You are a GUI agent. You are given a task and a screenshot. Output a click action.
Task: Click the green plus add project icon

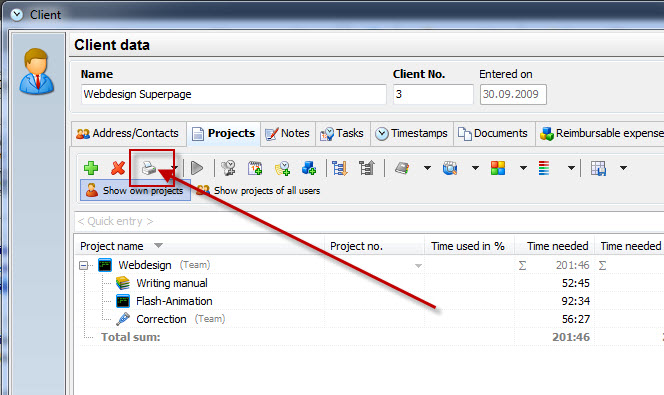(x=91, y=168)
